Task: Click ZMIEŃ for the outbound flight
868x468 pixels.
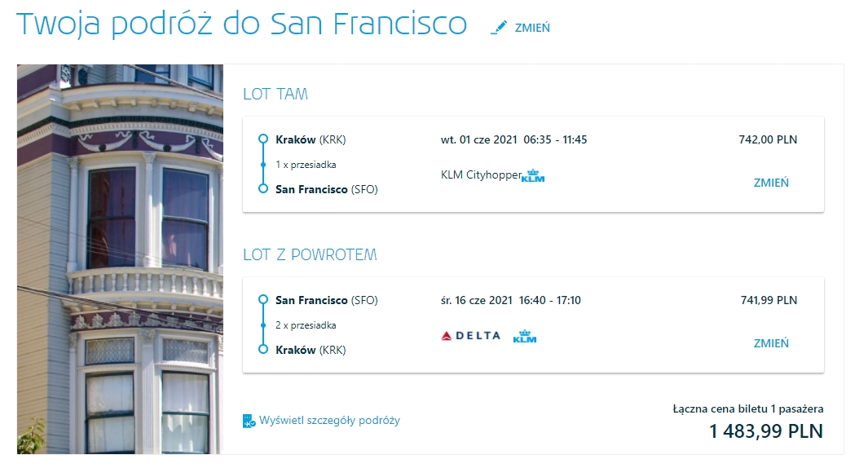Action: [770, 183]
